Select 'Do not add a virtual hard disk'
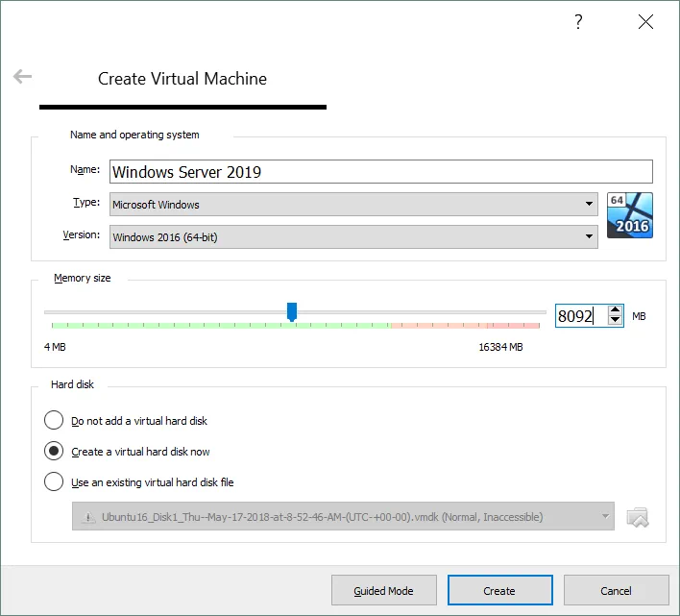Image resolution: width=680 pixels, height=616 pixels. click(55, 421)
